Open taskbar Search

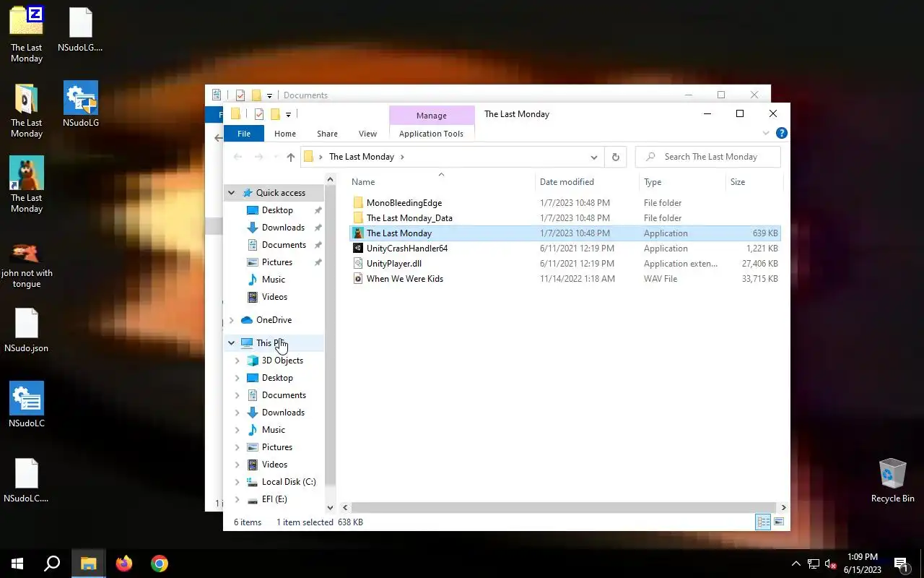[52, 564]
